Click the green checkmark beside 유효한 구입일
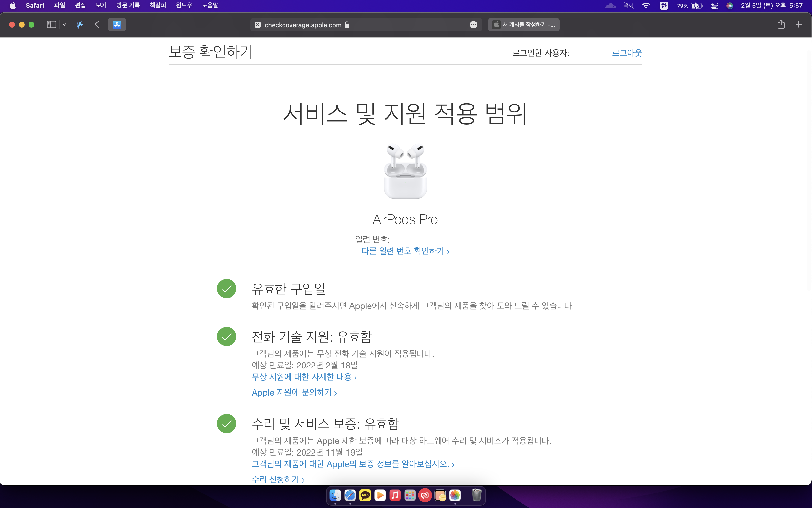 tap(226, 289)
